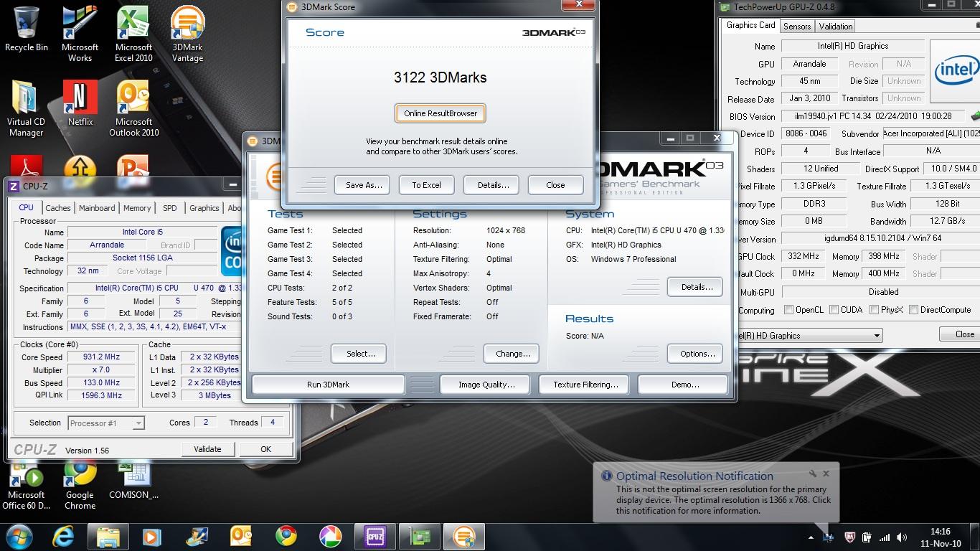Launch Windows Media Player from taskbar

click(x=151, y=536)
